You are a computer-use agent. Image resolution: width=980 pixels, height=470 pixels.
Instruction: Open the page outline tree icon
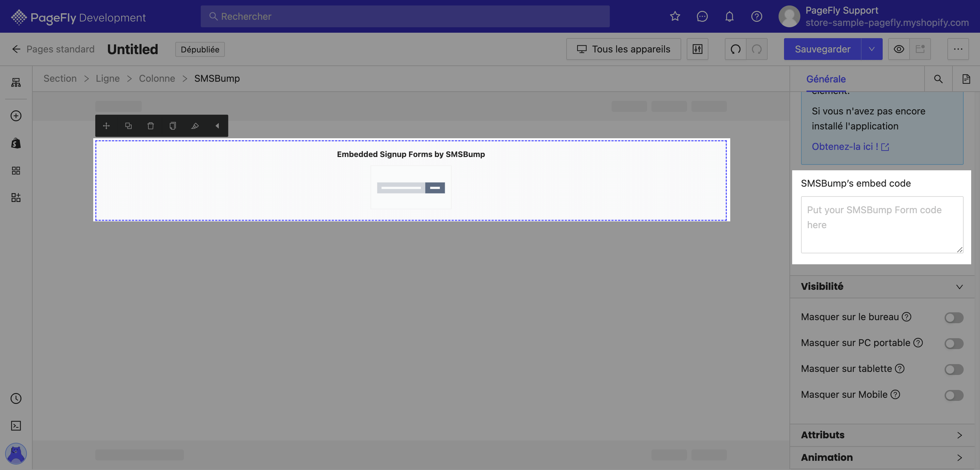point(16,82)
